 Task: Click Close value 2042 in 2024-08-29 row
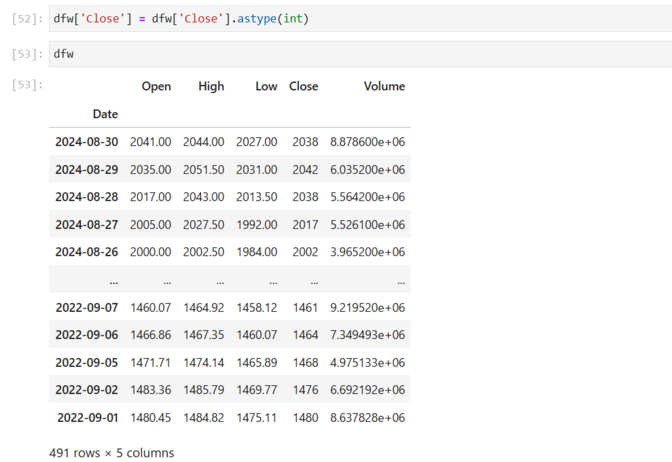click(305, 170)
